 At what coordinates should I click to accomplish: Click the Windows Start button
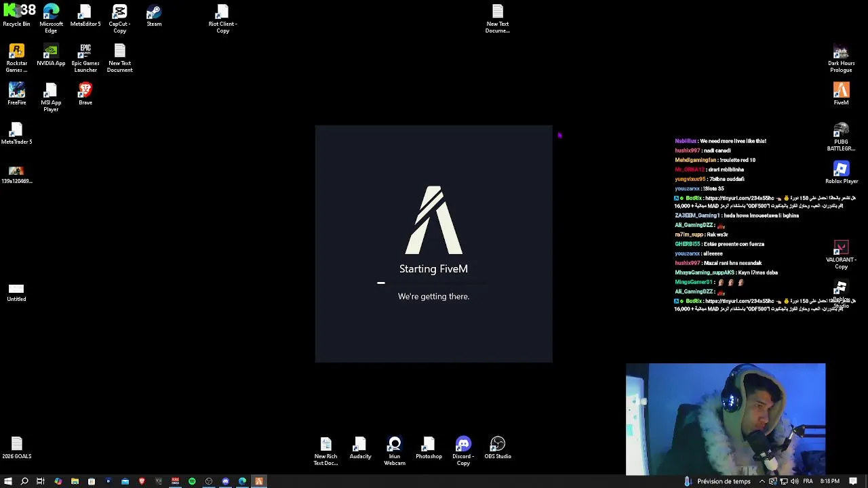8,481
